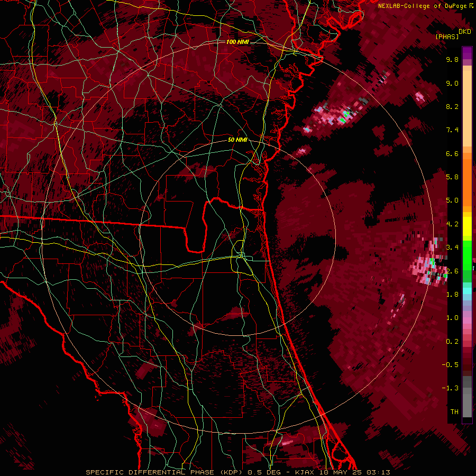Click the 6.6 value on color scale
This screenshot has width=476, height=476.
[452, 153]
